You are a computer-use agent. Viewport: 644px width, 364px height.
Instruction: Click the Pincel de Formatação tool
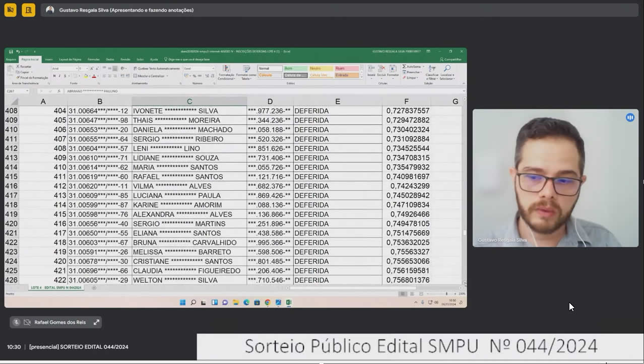(32, 78)
